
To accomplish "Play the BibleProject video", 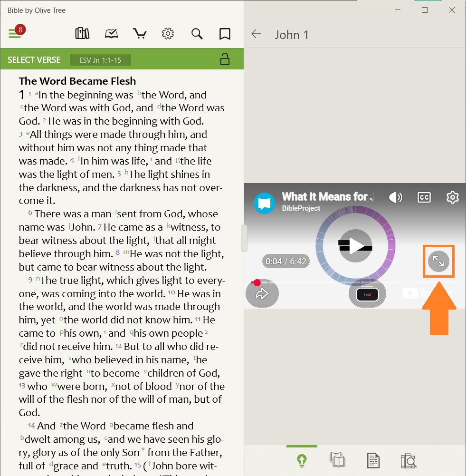I will click(355, 245).
